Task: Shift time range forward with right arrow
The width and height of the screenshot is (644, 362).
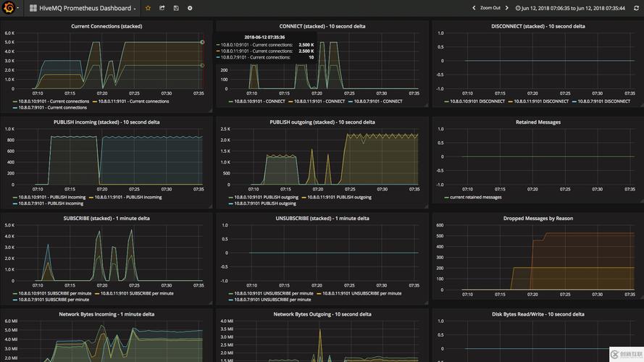Action: (508, 8)
